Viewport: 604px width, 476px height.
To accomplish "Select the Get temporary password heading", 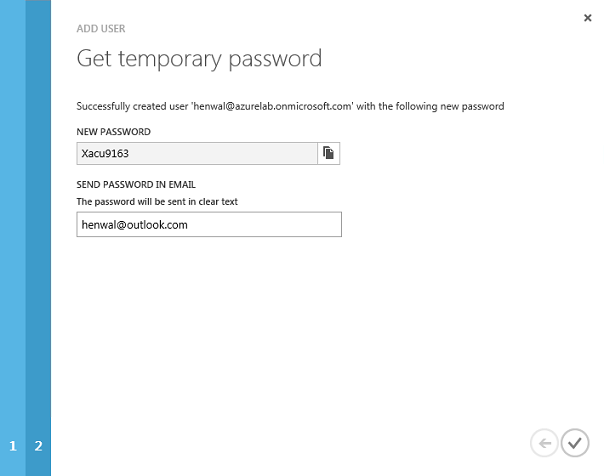I will [199, 59].
